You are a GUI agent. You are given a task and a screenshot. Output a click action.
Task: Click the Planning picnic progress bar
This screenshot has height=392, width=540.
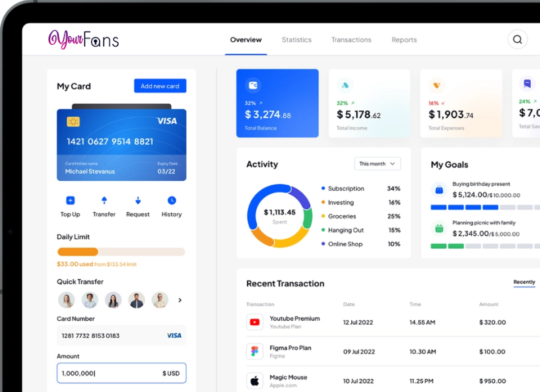[x=485, y=246]
